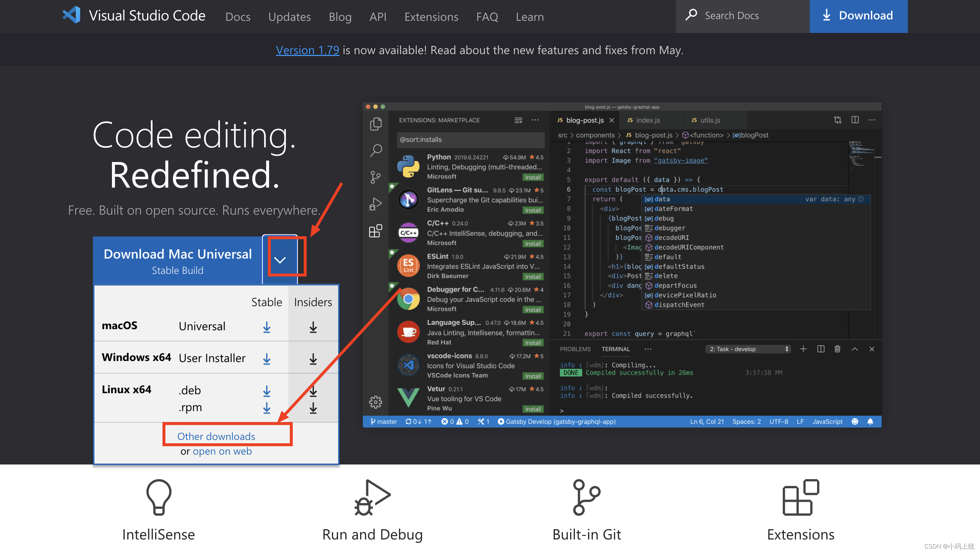Click Download Mac Universal Stable Build button
Screen dimensions: 980x553
click(x=177, y=260)
